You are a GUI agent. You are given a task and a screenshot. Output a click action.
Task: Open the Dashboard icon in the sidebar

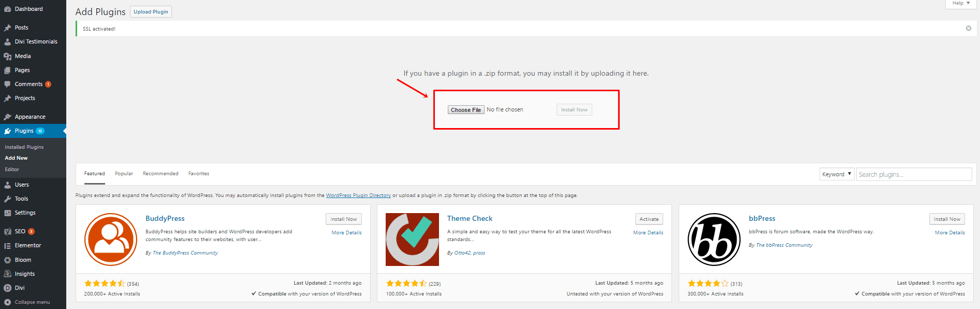tap(7, 9)
